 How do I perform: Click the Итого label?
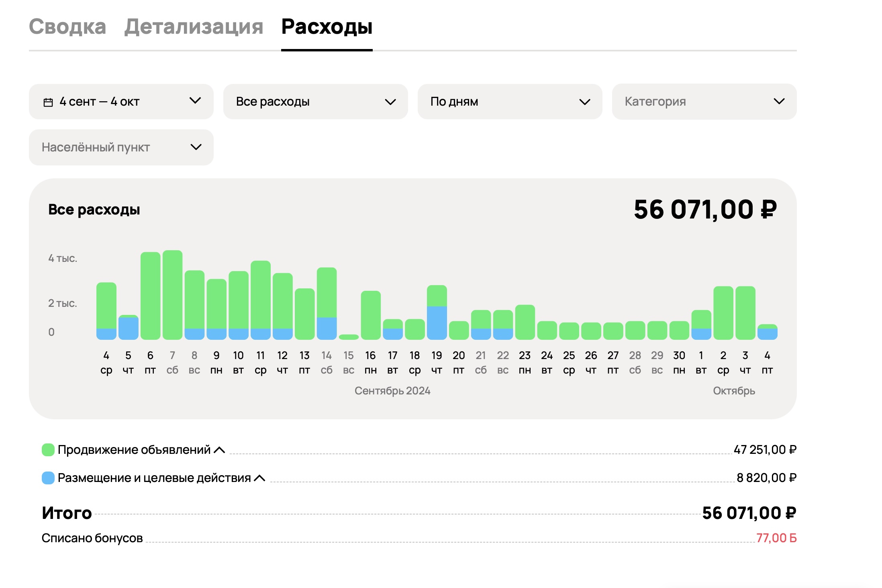point(67,513)
